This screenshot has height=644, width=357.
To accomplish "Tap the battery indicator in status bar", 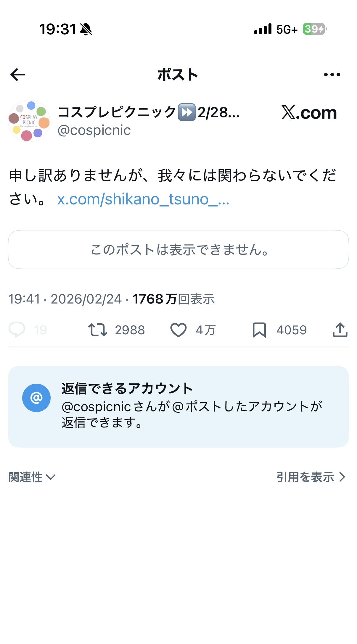I will pos(314,29).
